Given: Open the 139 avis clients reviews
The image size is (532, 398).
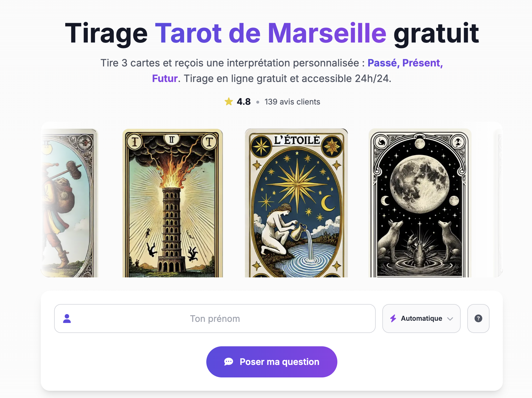Looking at the screenshot, I should click(x=292, y=102).
